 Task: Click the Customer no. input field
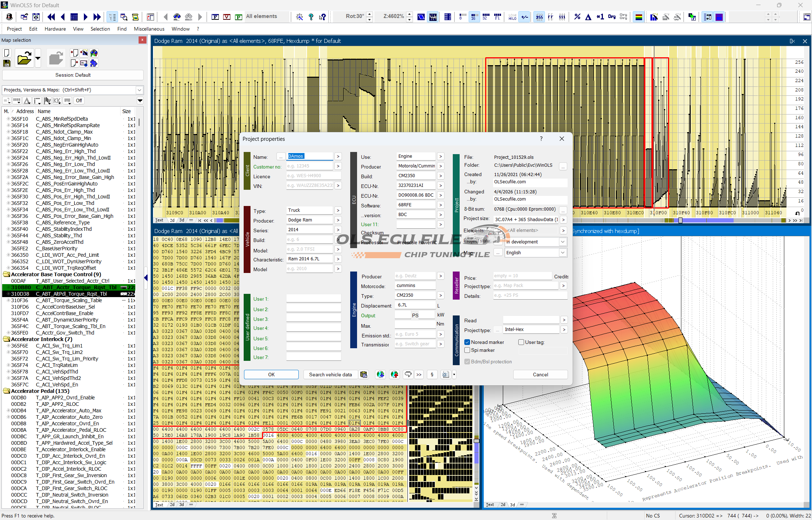coord(310,166)
